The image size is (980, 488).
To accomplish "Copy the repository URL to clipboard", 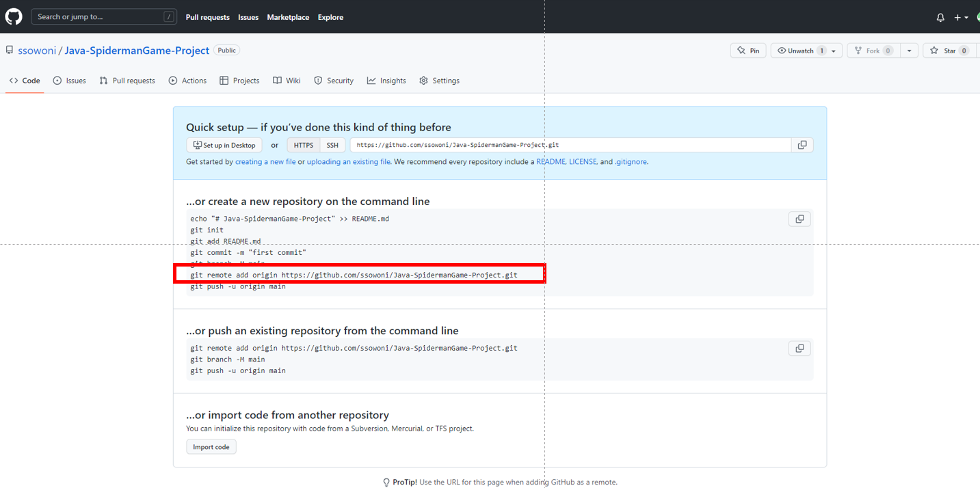I will click(x=802, y=145).
